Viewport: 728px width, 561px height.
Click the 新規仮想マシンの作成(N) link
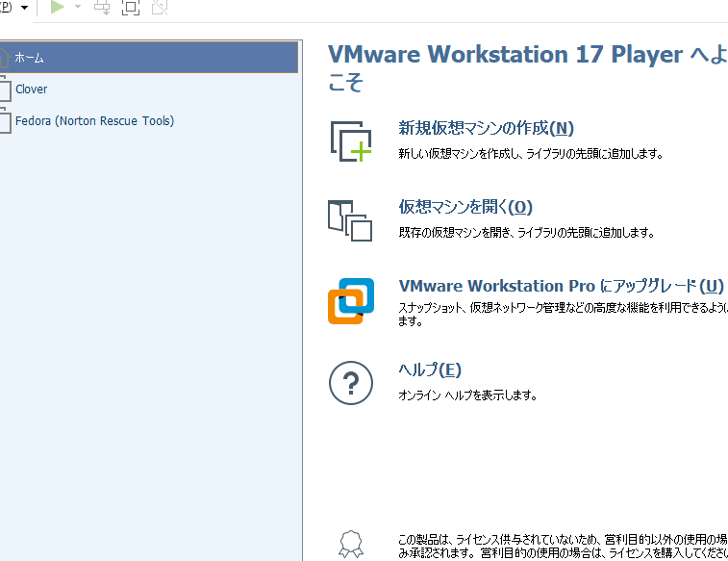486,128
